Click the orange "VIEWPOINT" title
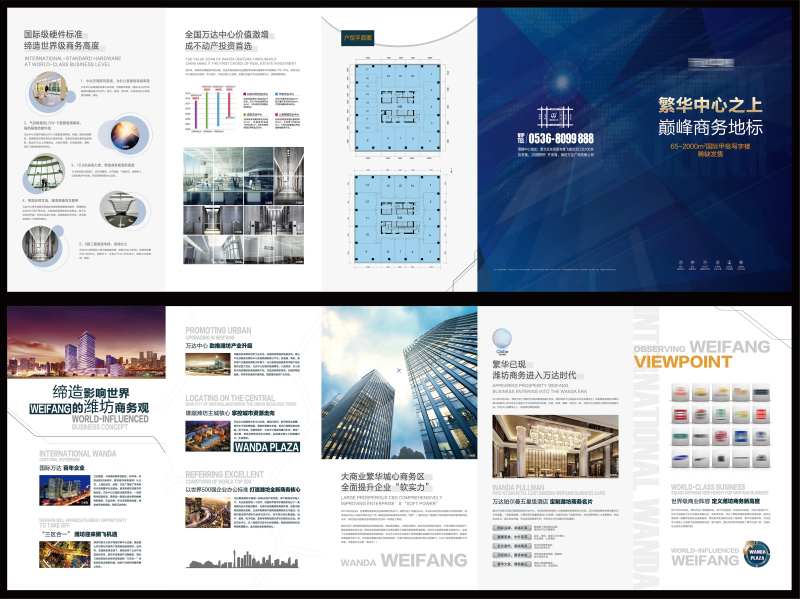The height and width of the screenshot is (599, 800). (683, 362)
